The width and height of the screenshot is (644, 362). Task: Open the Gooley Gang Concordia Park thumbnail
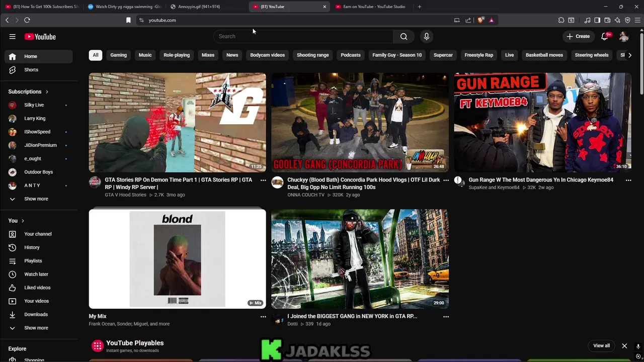pyautogui.click(x=360, y=122)
